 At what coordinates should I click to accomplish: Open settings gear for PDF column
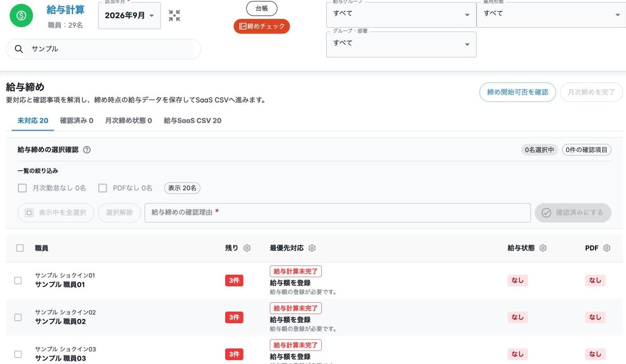pyautogui.click(x=607, y=248)
